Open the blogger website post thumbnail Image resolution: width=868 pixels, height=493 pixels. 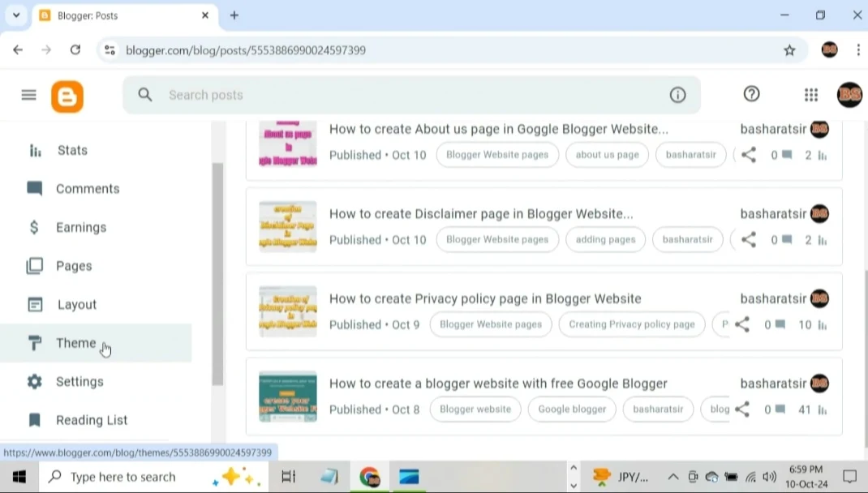pos(288,397)
